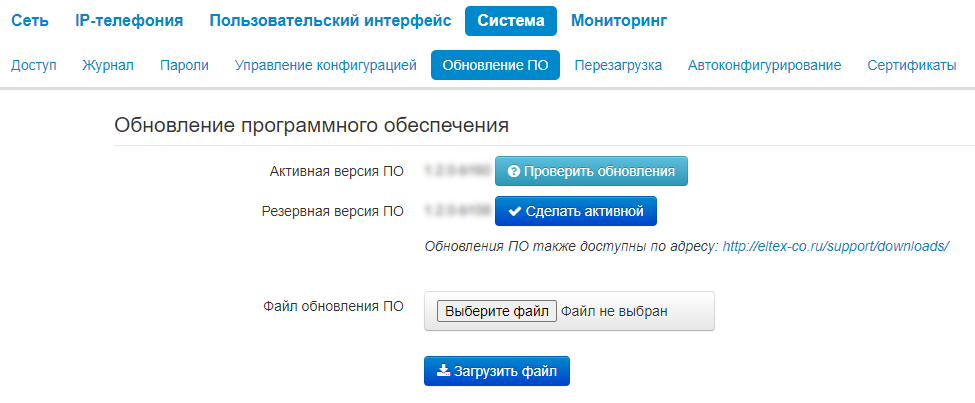975x403 pixels.
Task: Follow the eltex-co.ru support downloads link
Action: tap(836, 246)
